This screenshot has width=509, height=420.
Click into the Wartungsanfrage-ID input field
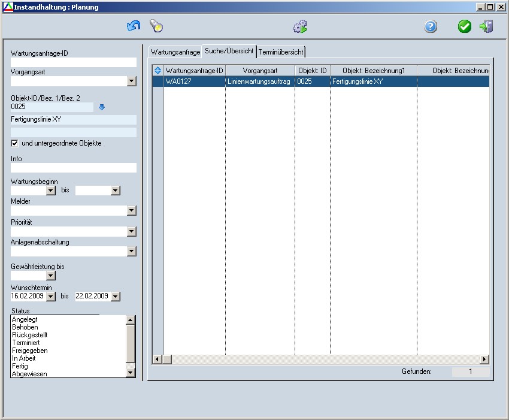73,62
